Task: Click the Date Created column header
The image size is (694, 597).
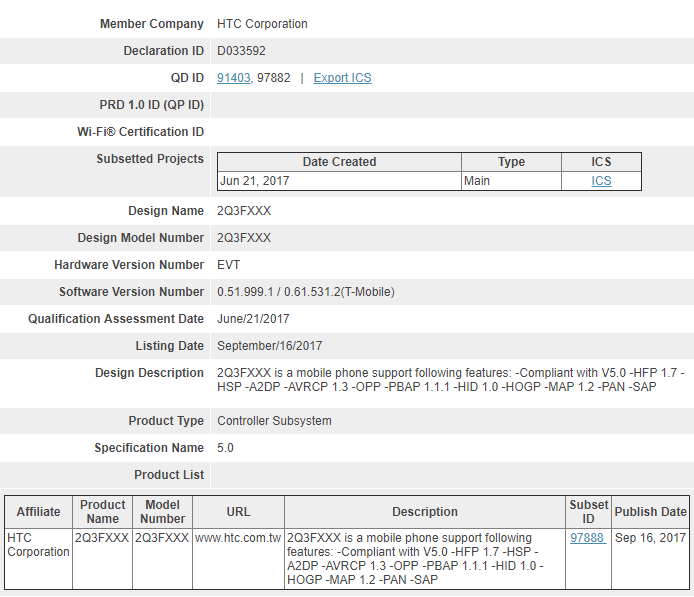Action: tap(339, 162)
